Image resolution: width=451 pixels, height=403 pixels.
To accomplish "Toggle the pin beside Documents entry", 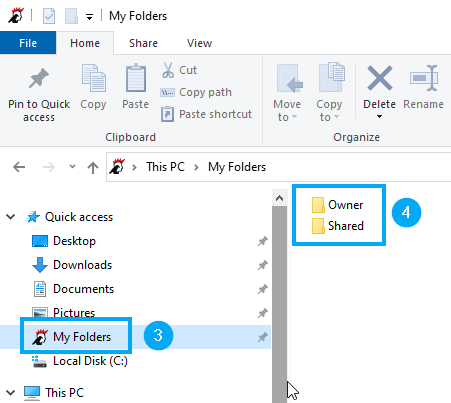I will 263,289.
